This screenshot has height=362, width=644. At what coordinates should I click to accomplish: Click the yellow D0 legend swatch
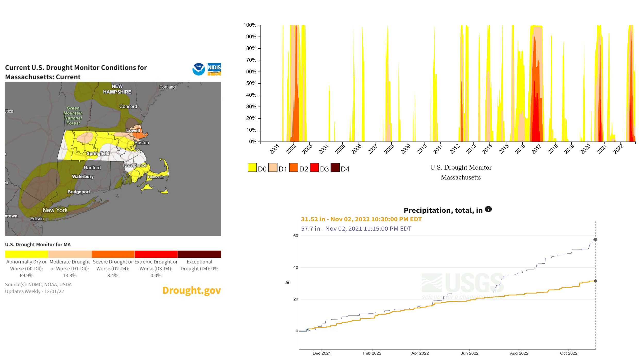point(252,167)
